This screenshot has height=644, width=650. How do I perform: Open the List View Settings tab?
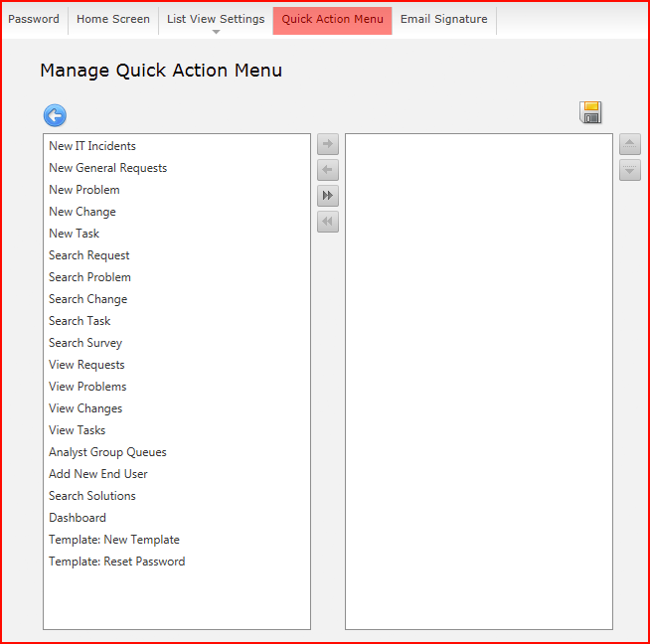[x=216, y=19]
